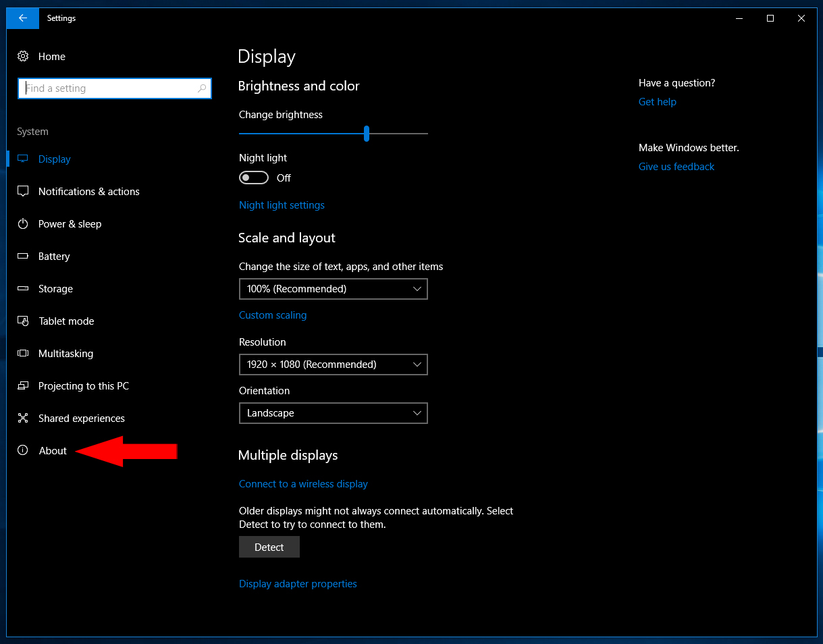The image size is (823, 644).
Task: Click the Find a setting search box
Action: pyautogui.click(x=114, y=88)
